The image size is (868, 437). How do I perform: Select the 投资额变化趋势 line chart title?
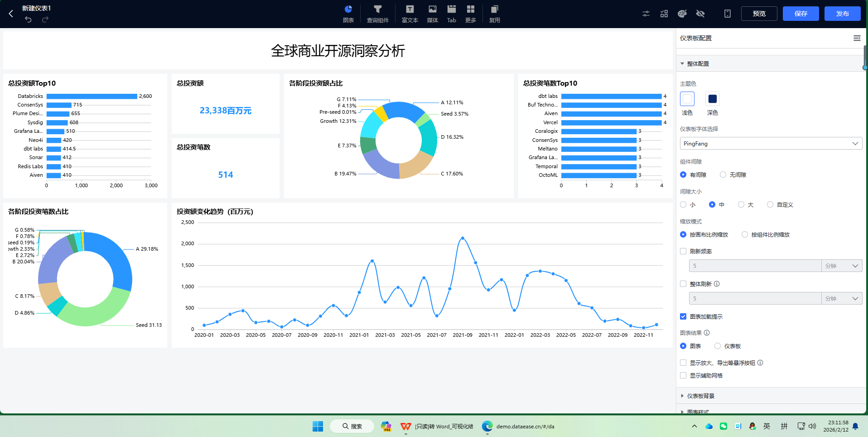(x=215, y=212)
